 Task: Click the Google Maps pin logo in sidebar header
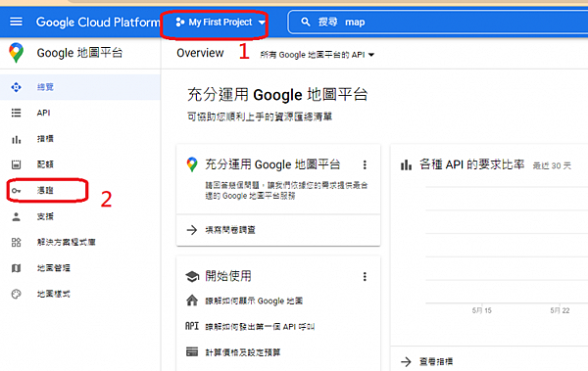click(16, 53)
